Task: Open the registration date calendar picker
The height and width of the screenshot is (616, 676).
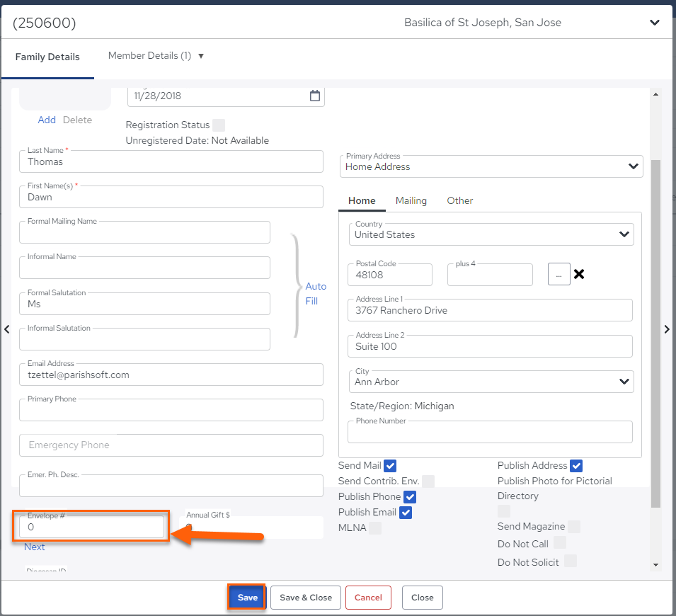Action: [x=315, y=96]
